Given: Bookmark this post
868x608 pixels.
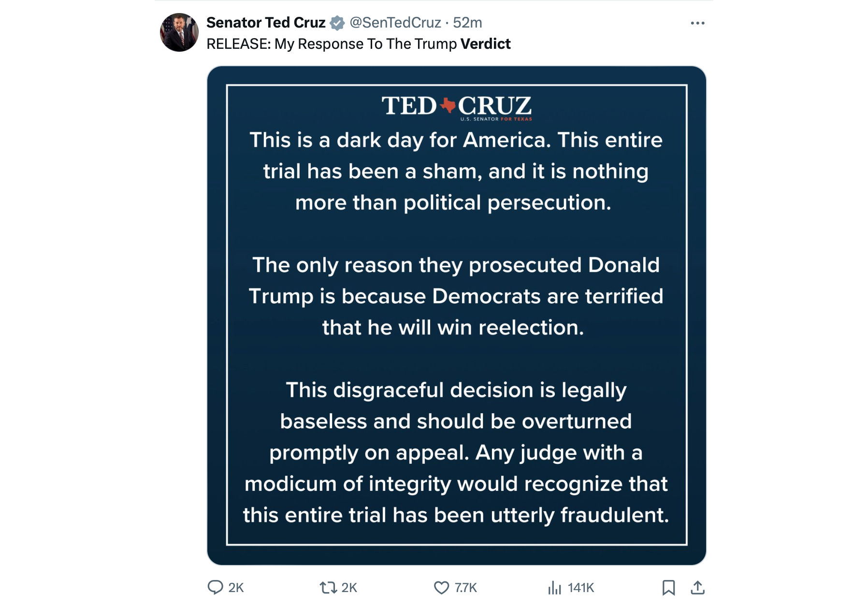Looking at the screenshot, I should tap(668, 587).
